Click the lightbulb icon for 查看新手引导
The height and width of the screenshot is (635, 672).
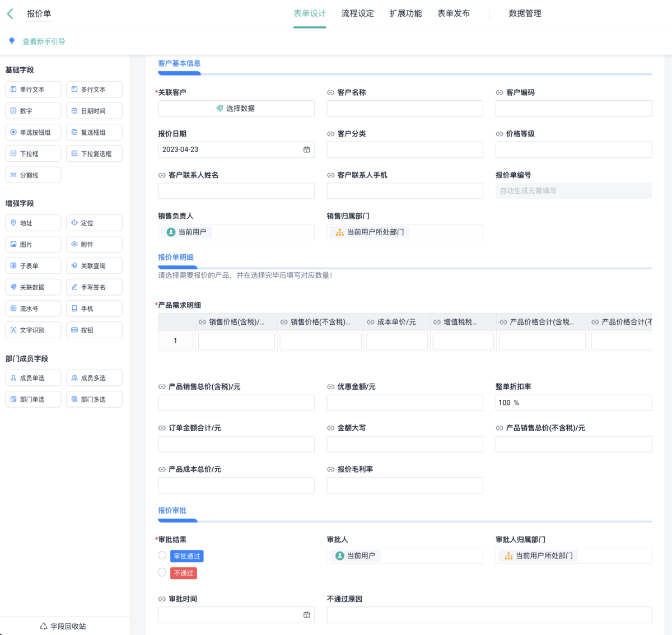[12, 41]
